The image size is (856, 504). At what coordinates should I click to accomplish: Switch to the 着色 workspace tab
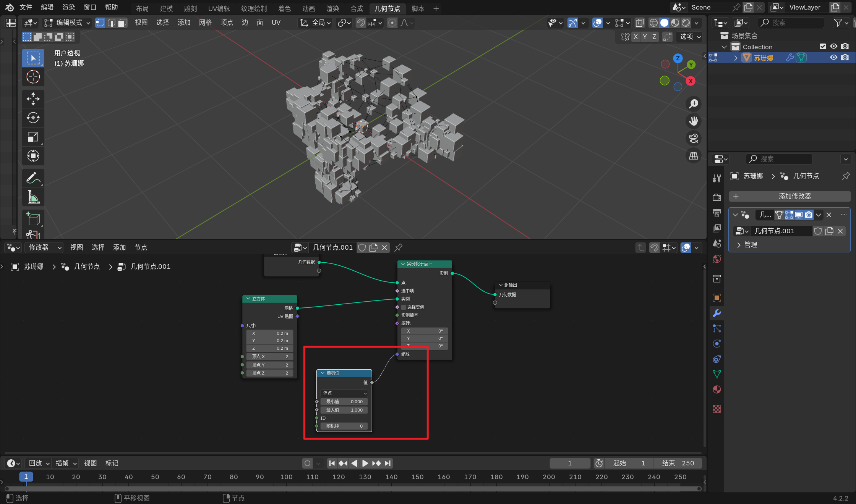click(x=284, y=8)
